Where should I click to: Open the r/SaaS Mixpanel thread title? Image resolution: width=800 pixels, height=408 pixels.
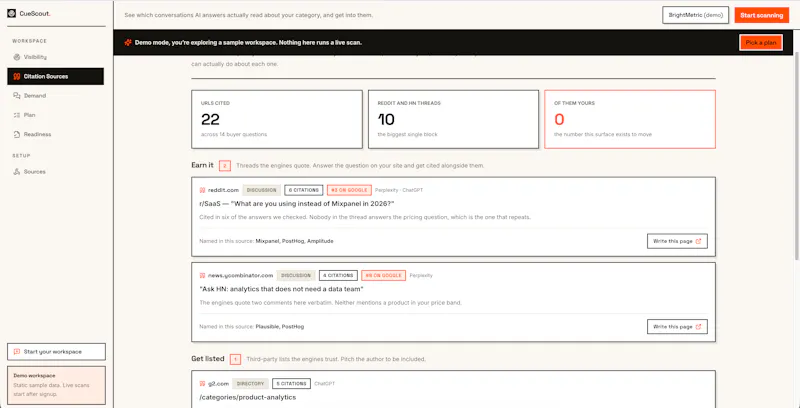[297, 204]
